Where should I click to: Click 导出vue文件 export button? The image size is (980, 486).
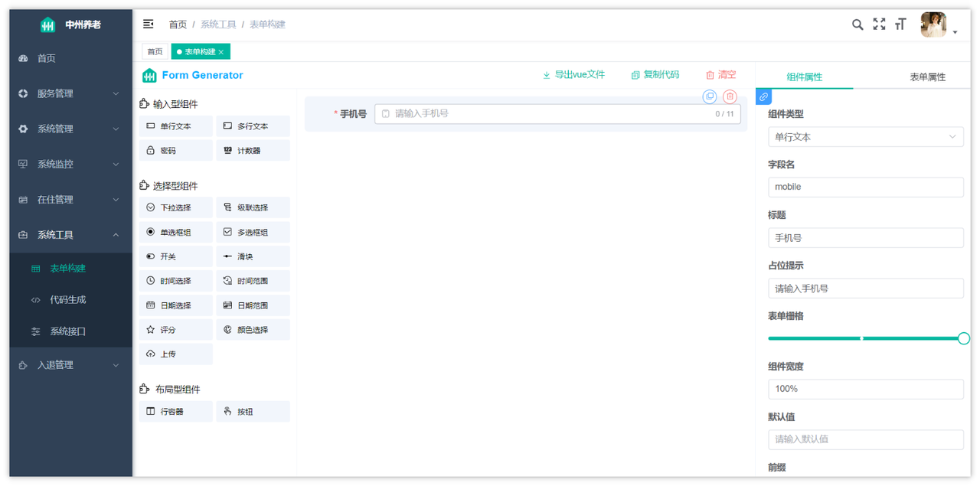click(x=573, y=75)
